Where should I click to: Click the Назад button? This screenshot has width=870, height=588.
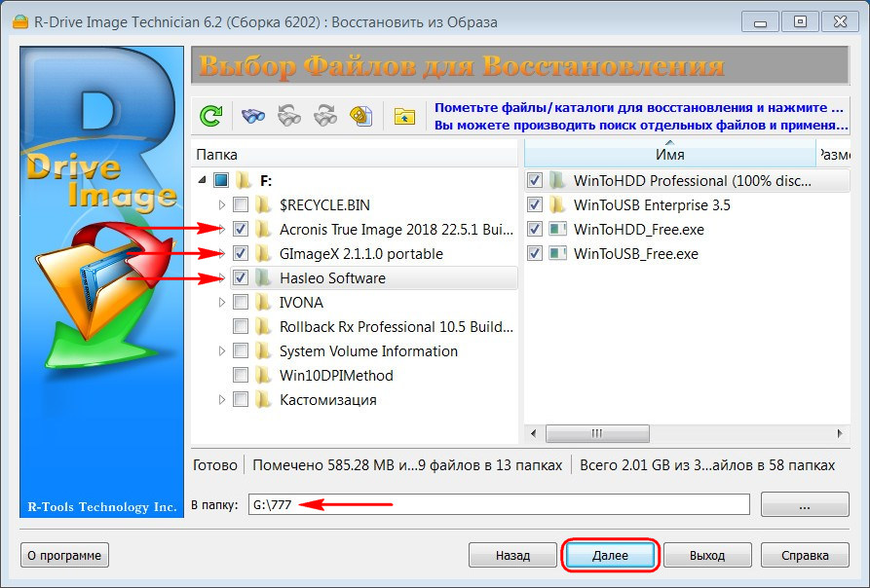click(x=512, y=555)
